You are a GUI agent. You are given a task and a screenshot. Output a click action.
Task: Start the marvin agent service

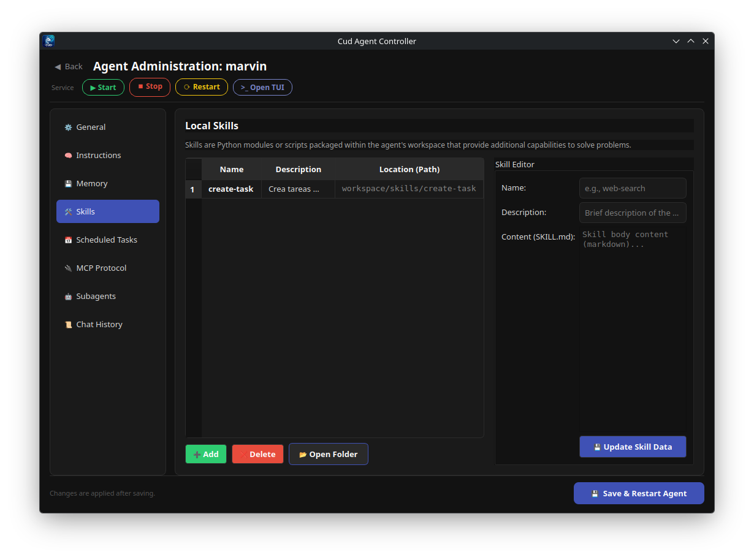[x=103, y=87]
